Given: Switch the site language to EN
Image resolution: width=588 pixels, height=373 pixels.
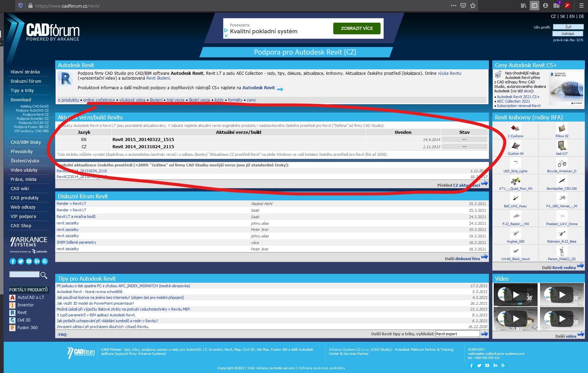Looking at the screenshot, I should click(x=572, y=16).
